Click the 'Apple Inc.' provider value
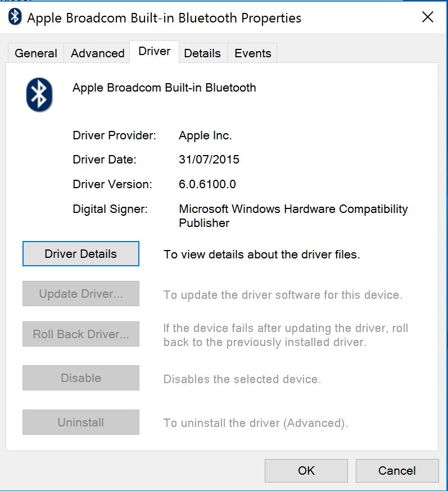 coord(205,135)
